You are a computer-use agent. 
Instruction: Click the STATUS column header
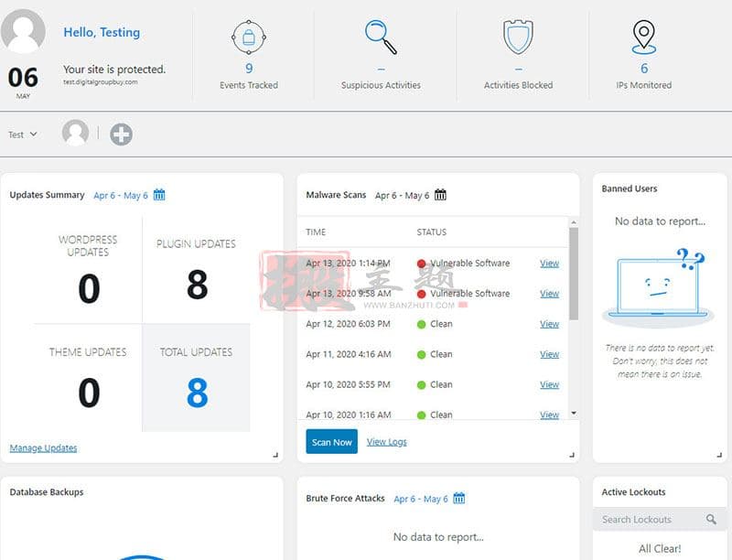click(x=431, y=232)
